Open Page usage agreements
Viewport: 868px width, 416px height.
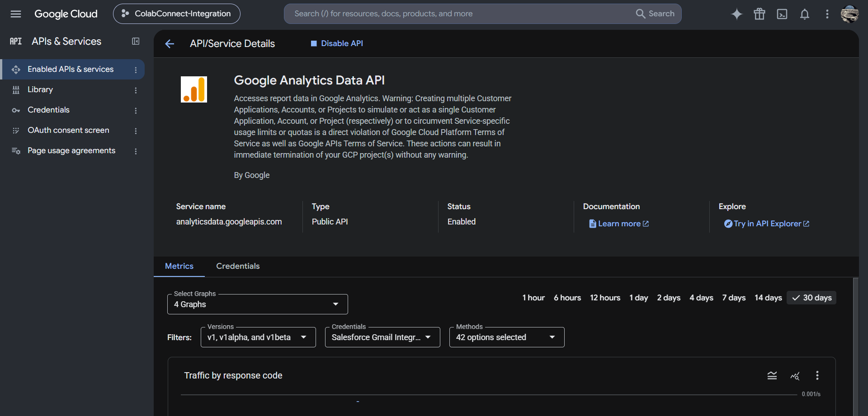click(x=72, y=151)
